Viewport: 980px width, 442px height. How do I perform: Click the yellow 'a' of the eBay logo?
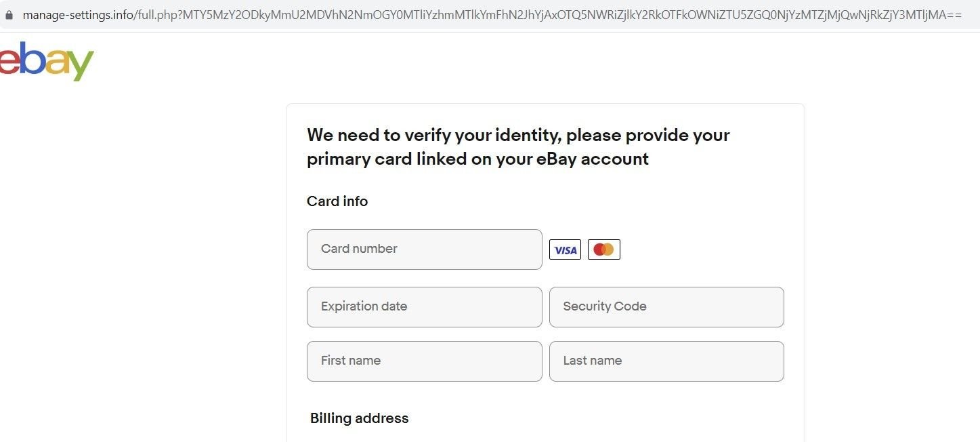pyautogui.click(x=58, y=62)
